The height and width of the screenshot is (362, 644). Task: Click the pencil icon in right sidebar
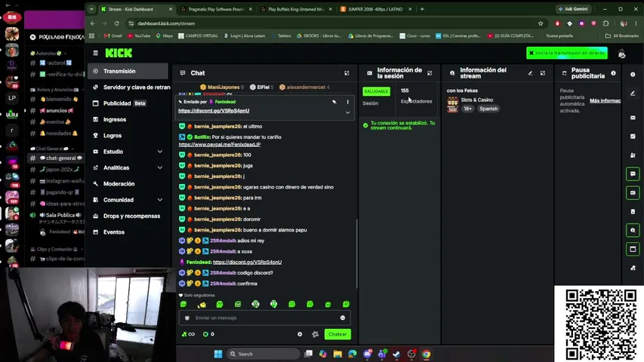[633, 94]
